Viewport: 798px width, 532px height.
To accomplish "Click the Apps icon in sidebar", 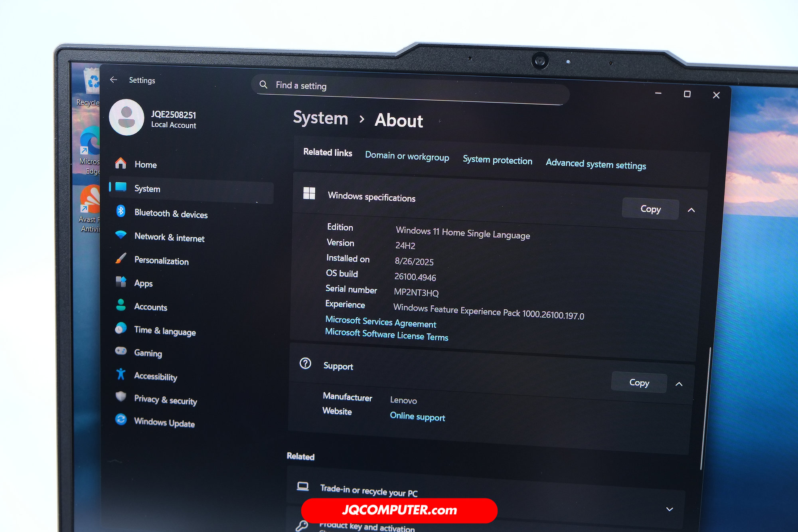I will (x=120, y=281).
